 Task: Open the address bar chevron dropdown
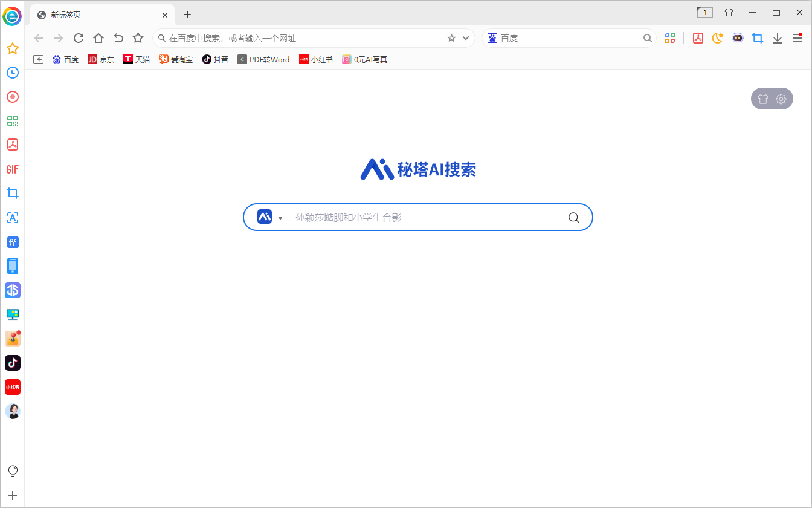coord(465,37)
